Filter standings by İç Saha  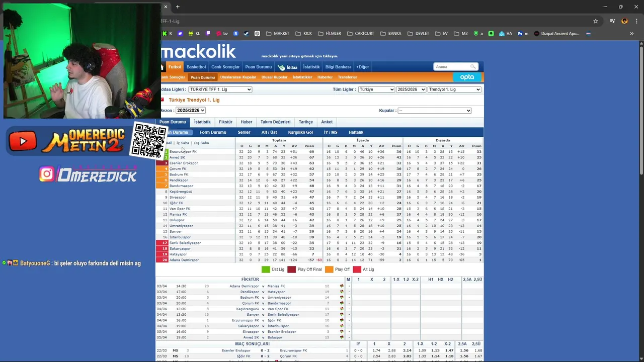coord(183,143)
